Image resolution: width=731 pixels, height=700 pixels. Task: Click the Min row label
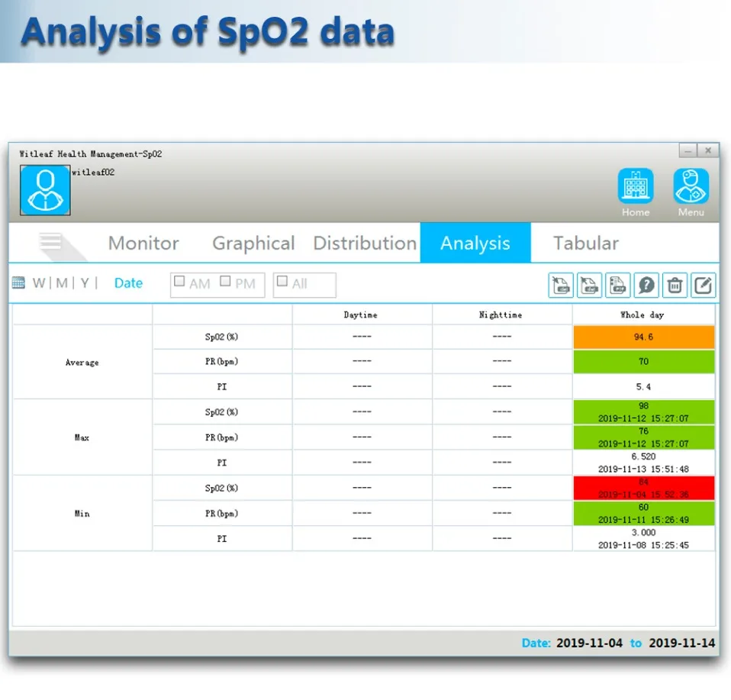[82, 514]
